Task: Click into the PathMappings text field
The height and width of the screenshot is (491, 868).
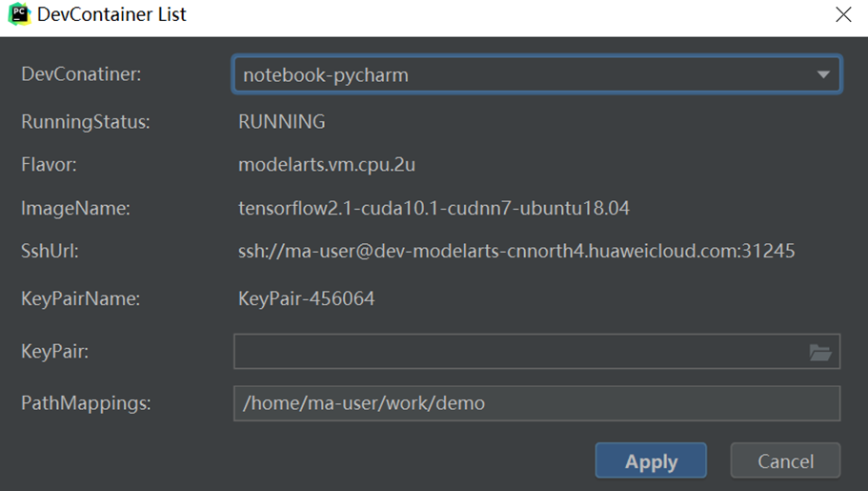Action: 535,403
